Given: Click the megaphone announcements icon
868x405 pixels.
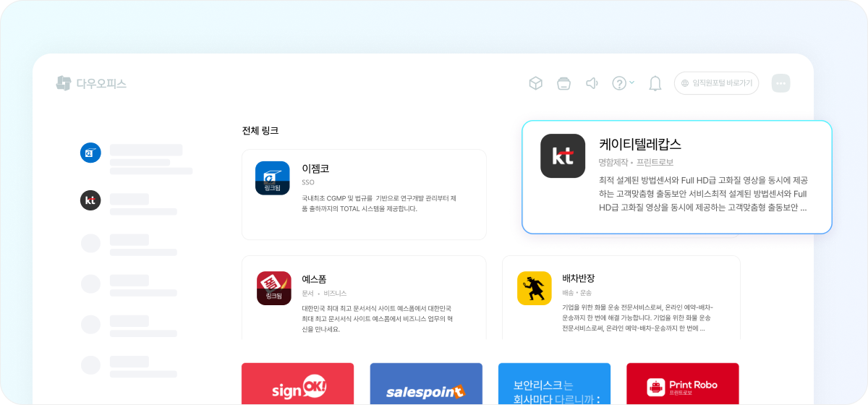Looking at the screenshot, I should point(592,83).
